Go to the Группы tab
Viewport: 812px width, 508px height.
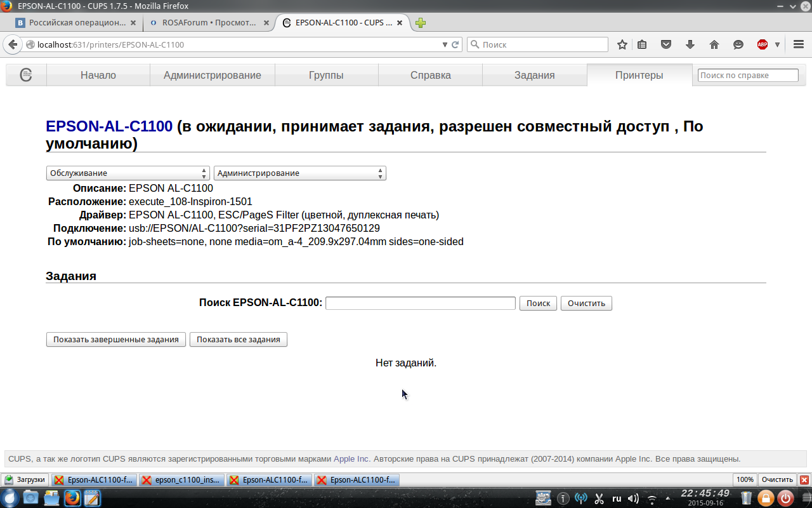point(327,75)
